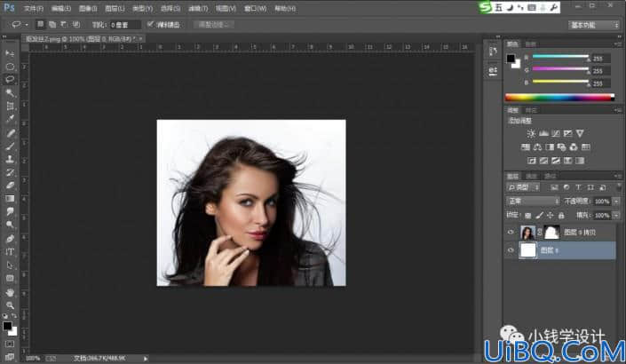Select the Crop tool
Viewport: 626px width, 364px height.
click(10, 106)
